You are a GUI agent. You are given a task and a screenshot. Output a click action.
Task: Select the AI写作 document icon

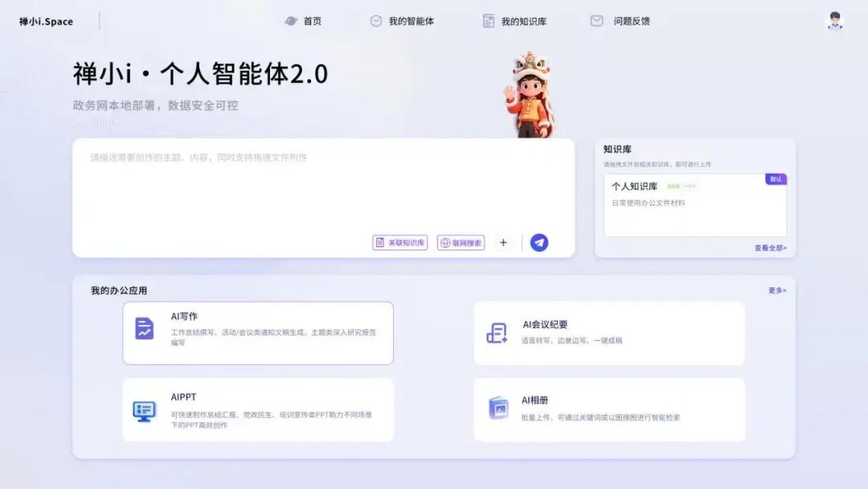coord(144,329)
